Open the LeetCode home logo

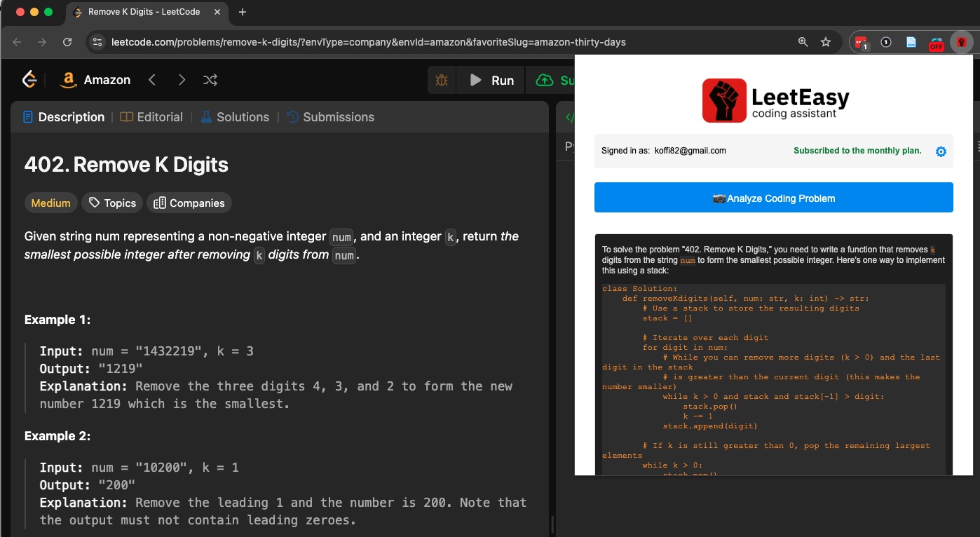(x=29, y=80)
